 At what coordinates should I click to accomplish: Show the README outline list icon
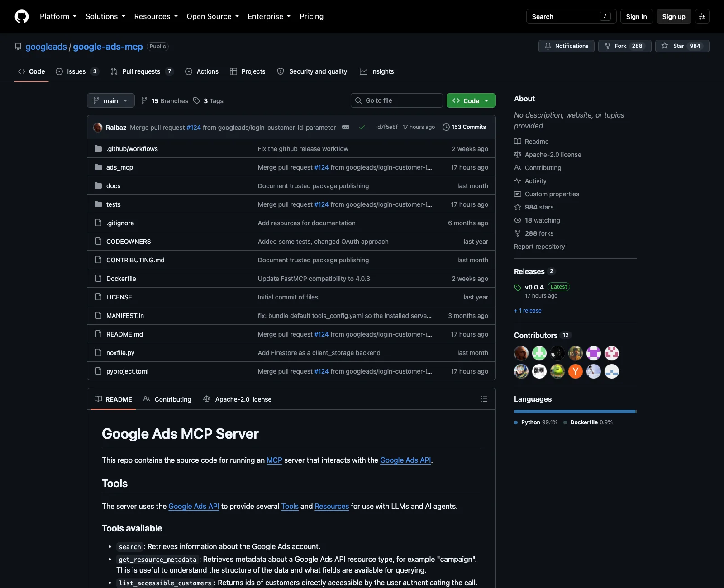click(484, 399)
